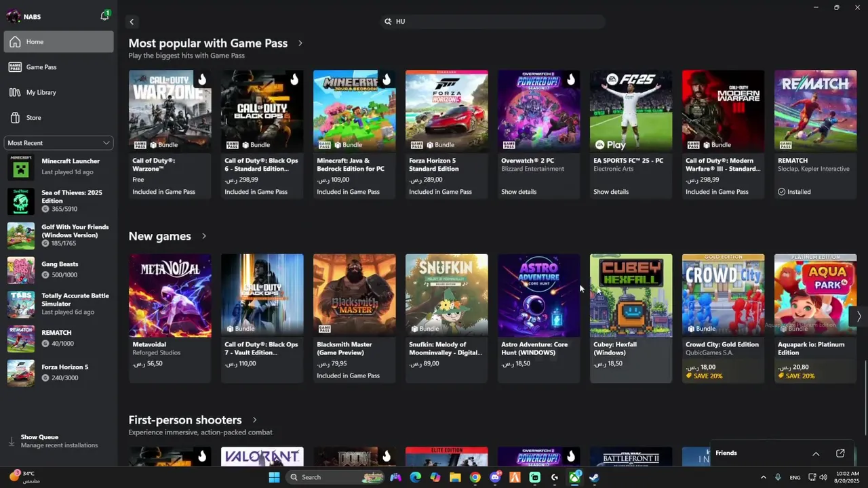Click the Xbox app taskbar icon

574,477
